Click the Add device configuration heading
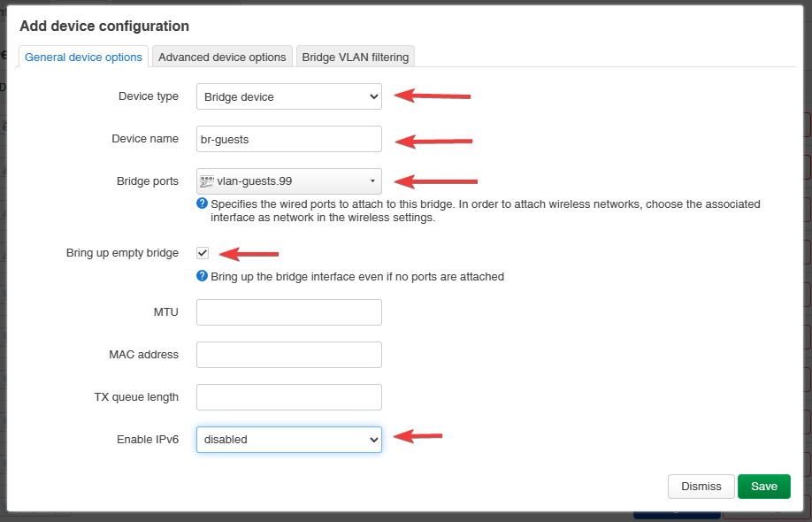 [104, 26]
